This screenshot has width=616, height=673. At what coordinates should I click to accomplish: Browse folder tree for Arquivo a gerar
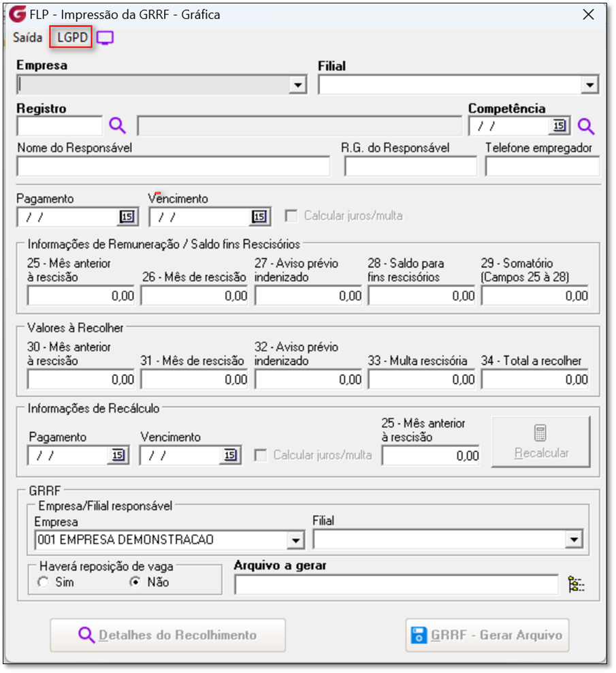click(x=576, y=584)
